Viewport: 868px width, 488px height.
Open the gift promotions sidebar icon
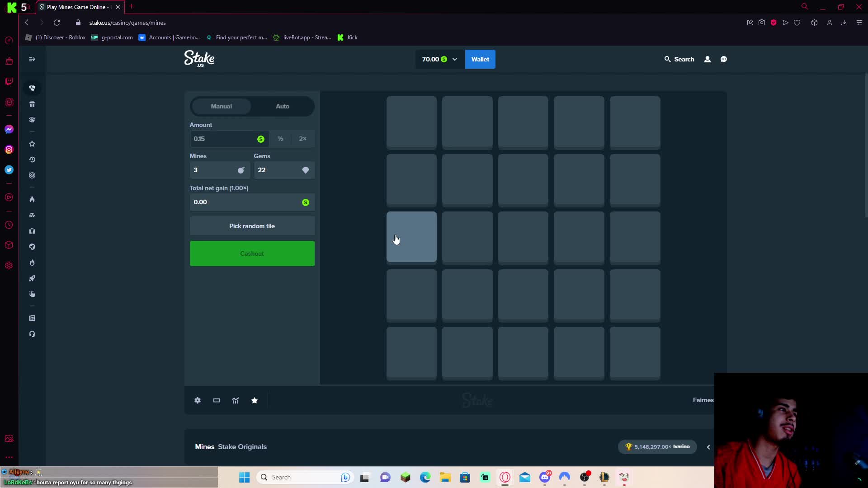pyautogui.click(x=32, y=104)
